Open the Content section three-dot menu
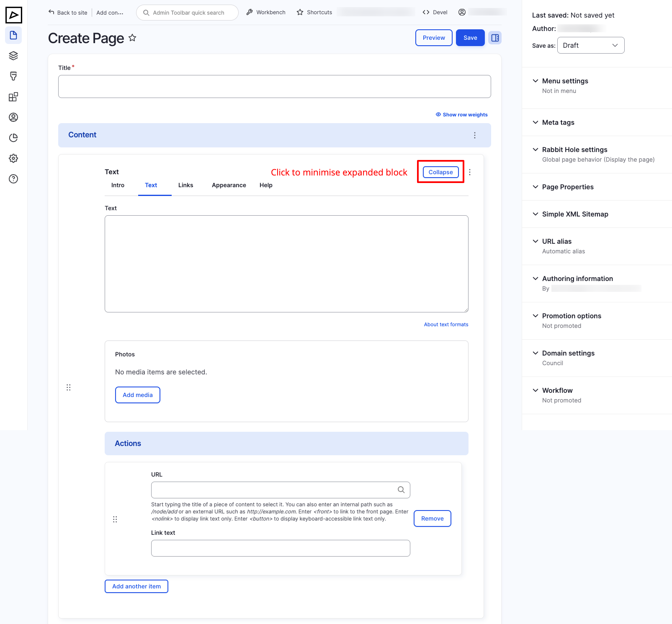Viewport: 672px width, 624px height. click(474, 135)
